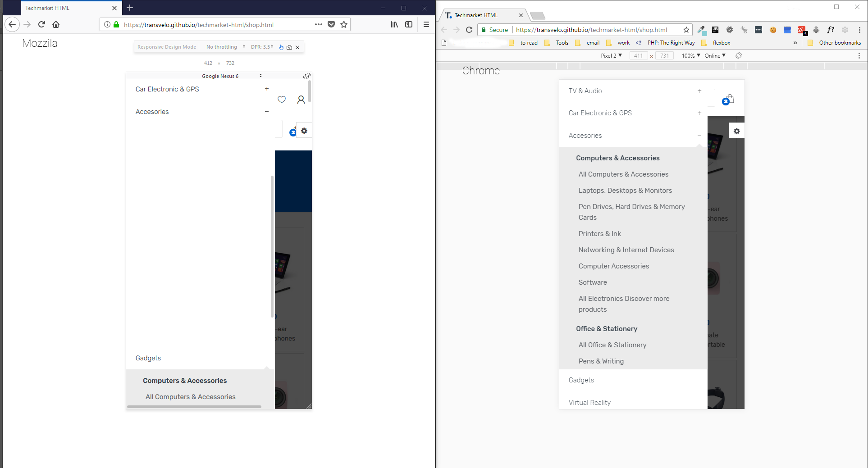Open the Online network dropdown
Screen dimensions: 868x468
[x=715, y=55]
